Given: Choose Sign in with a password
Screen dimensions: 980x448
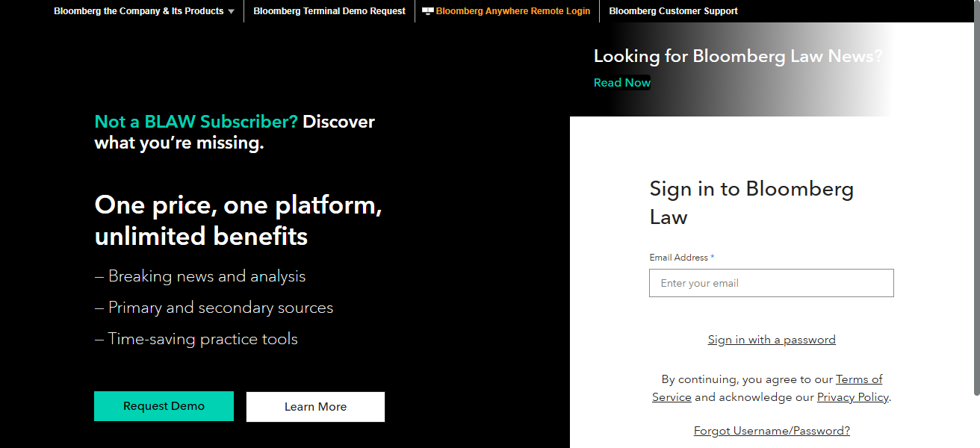Looking at the screenshot, I should 772,340.
